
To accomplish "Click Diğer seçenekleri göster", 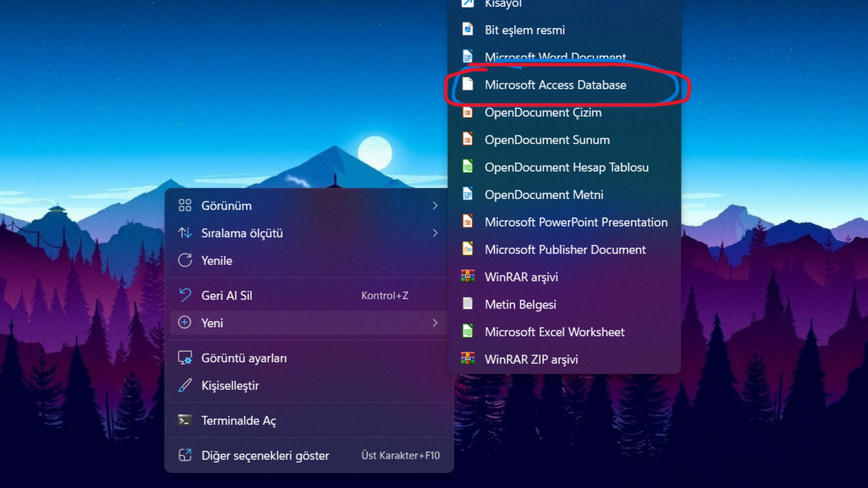I will (308, 456).
